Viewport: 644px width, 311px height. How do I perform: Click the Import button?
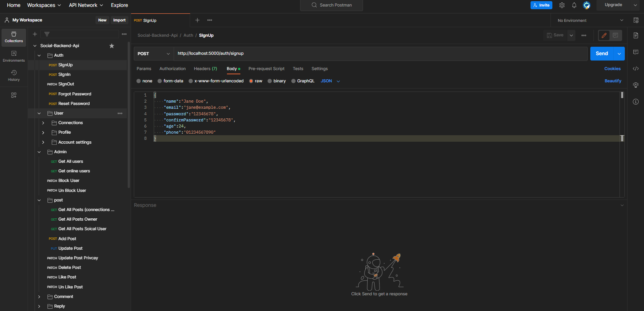119,20
